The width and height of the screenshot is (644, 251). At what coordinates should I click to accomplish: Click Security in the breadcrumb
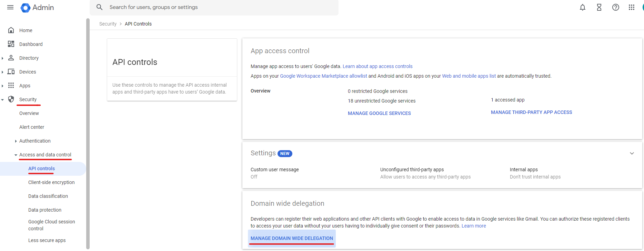(x=108, y=24)
